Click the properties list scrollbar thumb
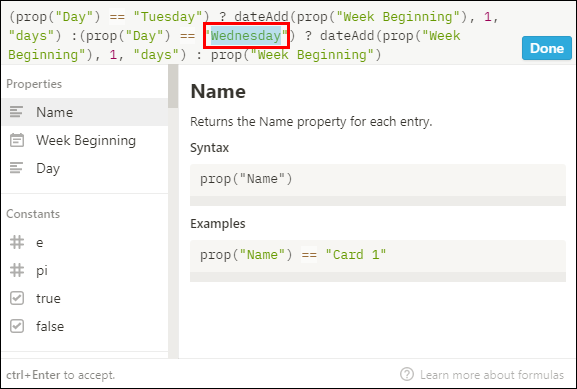Image resolution: width=577 pixels, height=389 pixels. 173,86
